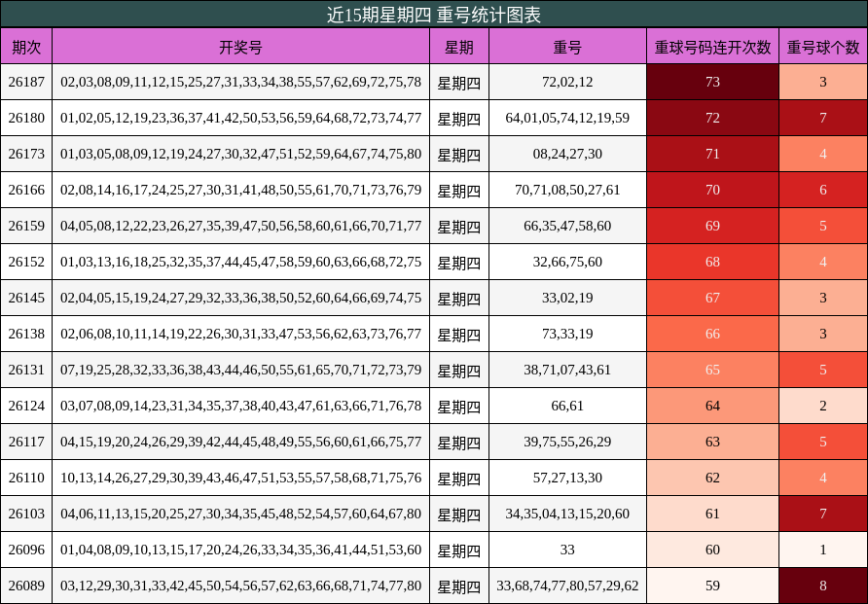Select period number 26173
This screenshot has height=604, width=868.
pos(26,154)
